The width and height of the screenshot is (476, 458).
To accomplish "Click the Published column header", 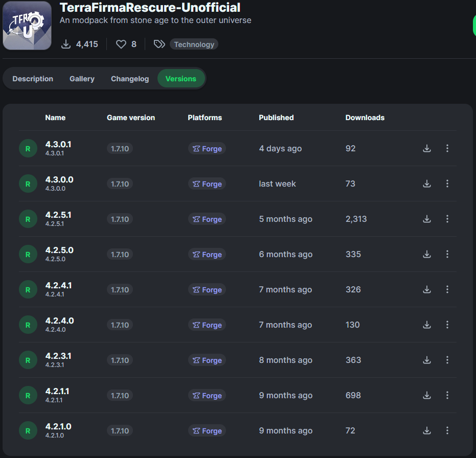I will pos(276,118).
